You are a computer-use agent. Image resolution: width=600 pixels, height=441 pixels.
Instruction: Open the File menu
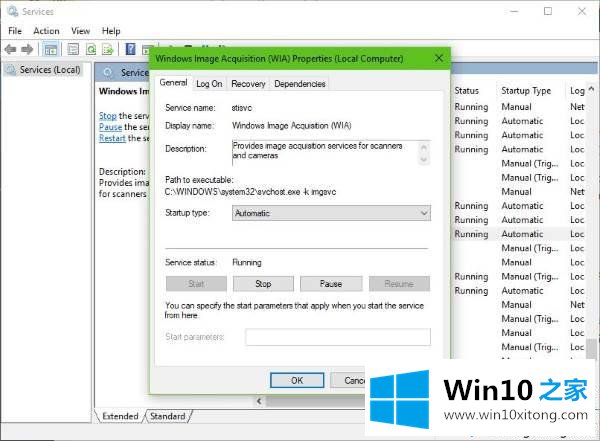coord(15,31)
